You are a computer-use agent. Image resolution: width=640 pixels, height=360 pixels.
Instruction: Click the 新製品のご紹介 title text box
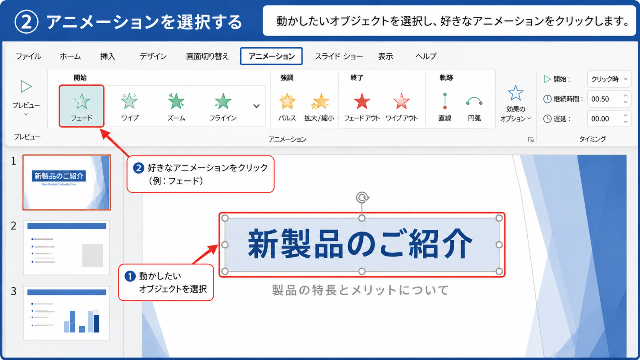(362, 244)
